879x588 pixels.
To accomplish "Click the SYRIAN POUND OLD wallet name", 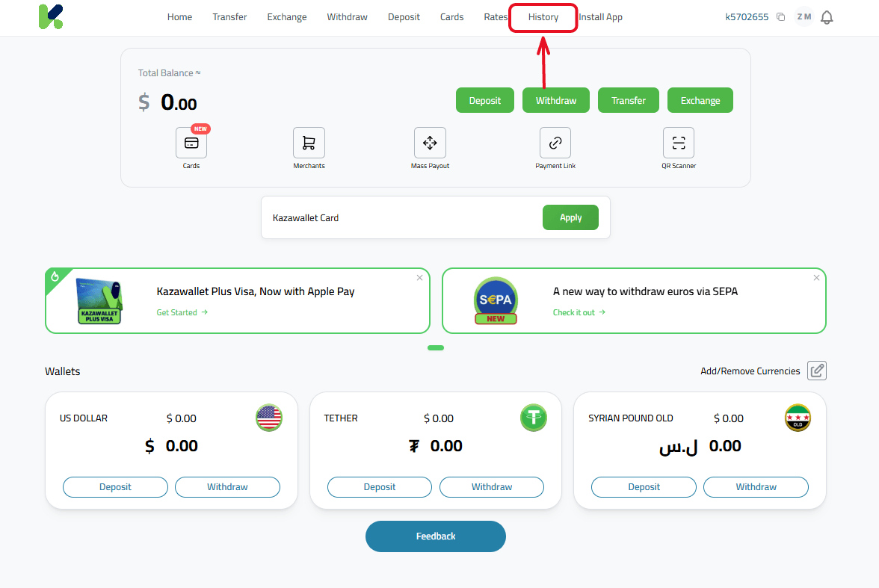I will (x=631, y=418).
